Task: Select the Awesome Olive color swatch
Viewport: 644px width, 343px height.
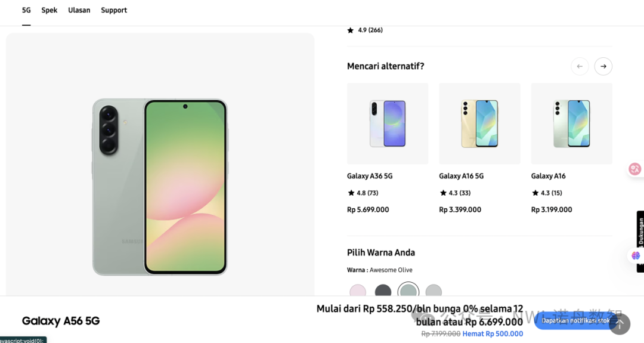Action: click(408, 291)
